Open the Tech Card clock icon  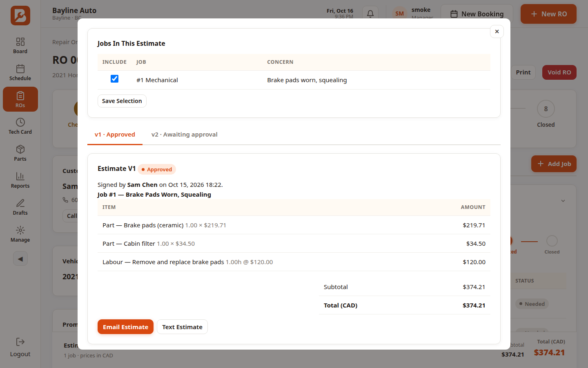coord(20,122)
